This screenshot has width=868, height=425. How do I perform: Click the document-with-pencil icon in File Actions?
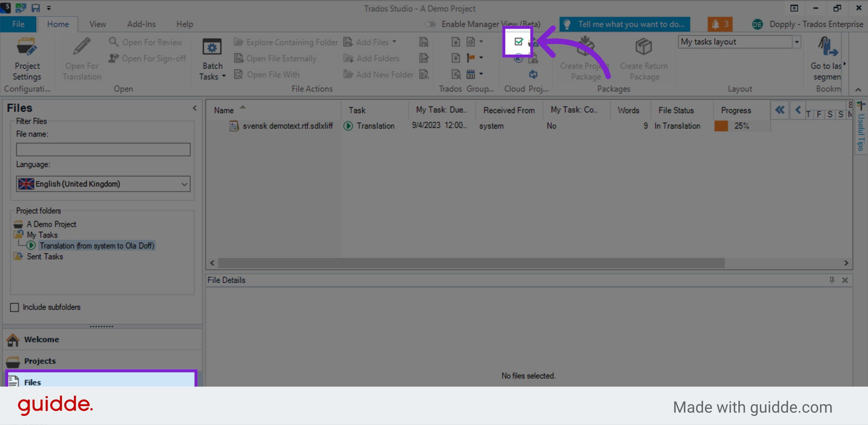coord(424,58)
